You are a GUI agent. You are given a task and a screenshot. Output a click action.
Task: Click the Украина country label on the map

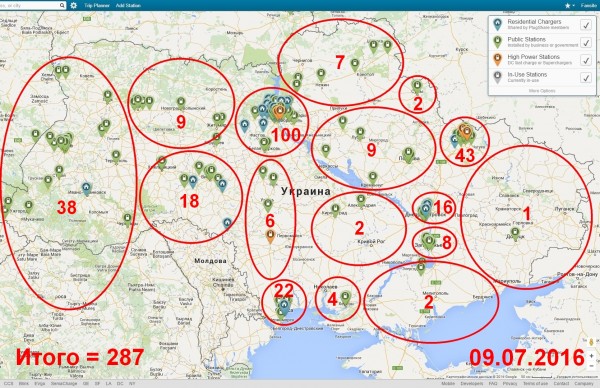tap(306, 191)
